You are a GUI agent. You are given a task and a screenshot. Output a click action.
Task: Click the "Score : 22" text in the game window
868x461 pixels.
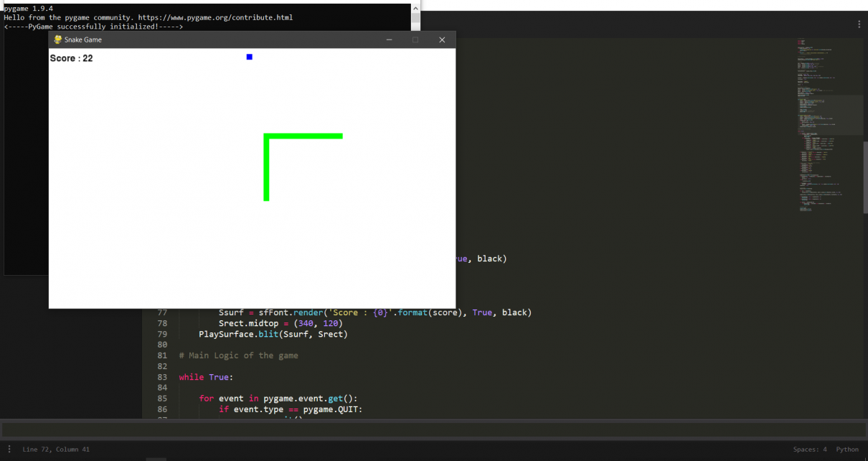(70, 58)
